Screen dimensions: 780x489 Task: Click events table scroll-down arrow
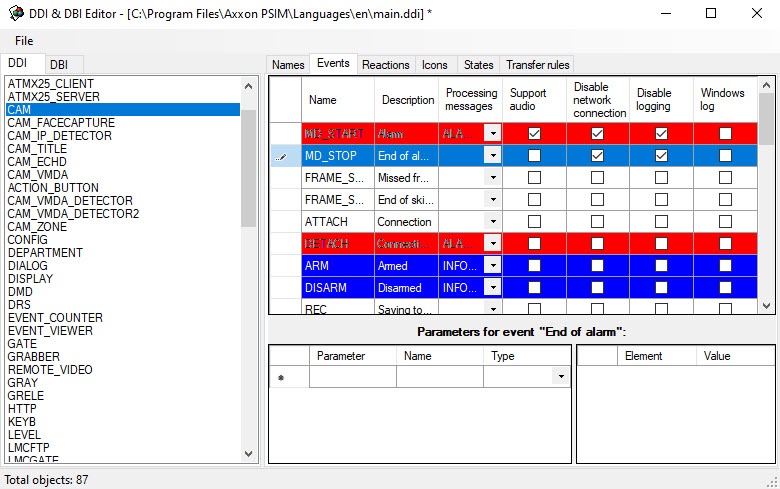(767, 306)
